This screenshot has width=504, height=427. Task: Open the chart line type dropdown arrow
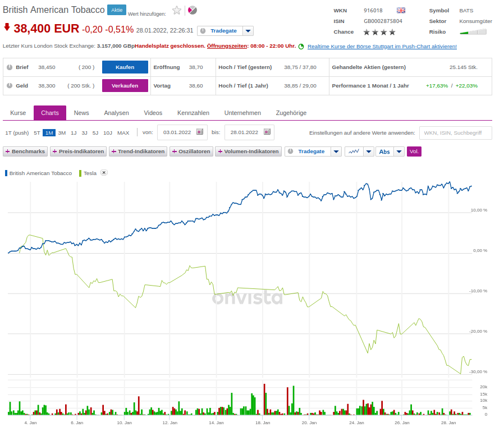tap(369, 151)
